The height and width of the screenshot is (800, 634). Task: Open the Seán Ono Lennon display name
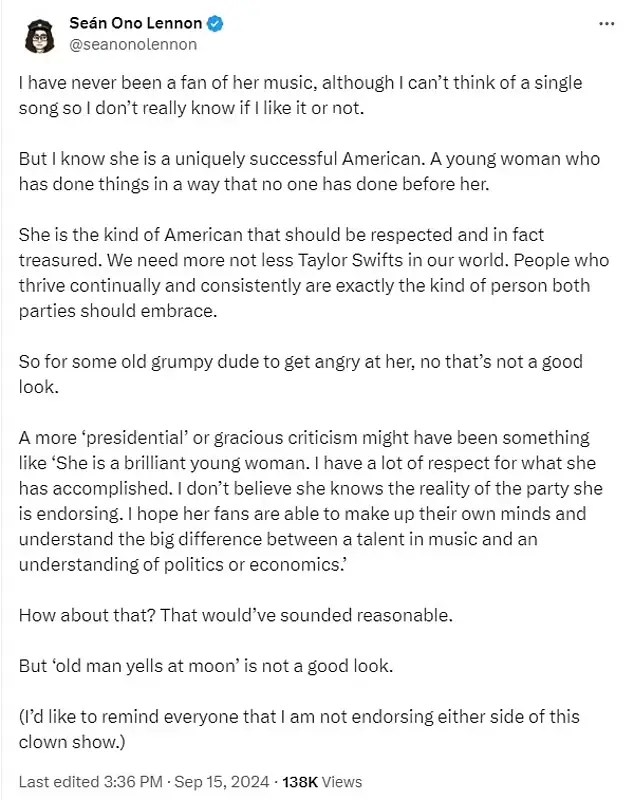tap(136, 23)
